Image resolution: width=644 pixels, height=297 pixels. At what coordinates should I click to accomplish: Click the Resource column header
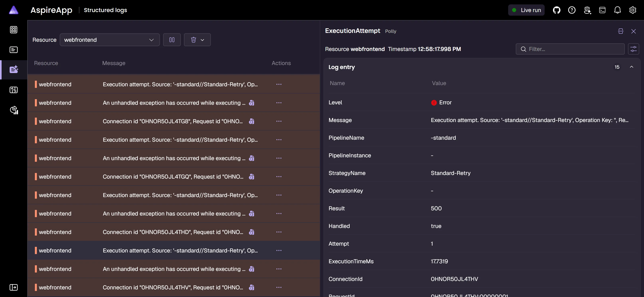[46, 63]
